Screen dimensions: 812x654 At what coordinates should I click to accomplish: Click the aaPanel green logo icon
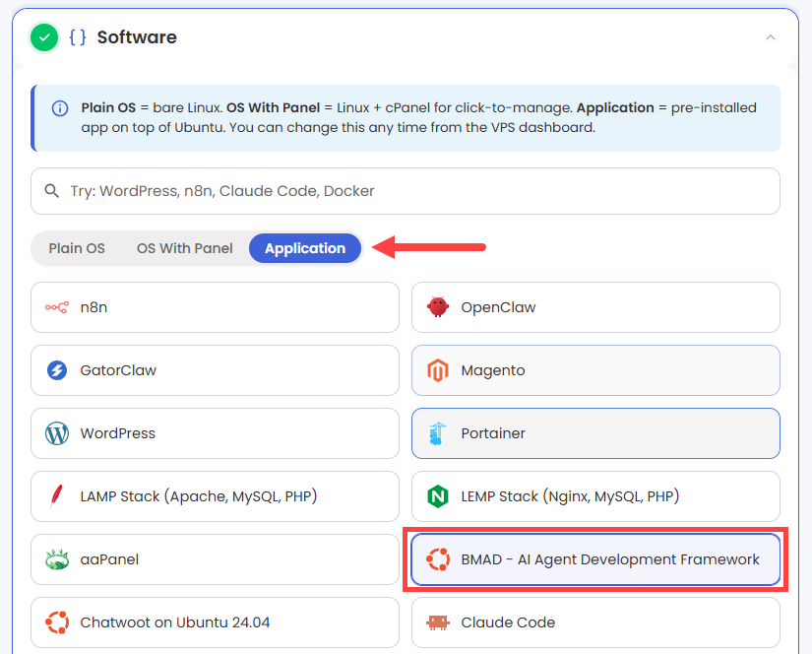tap(57, 559)
